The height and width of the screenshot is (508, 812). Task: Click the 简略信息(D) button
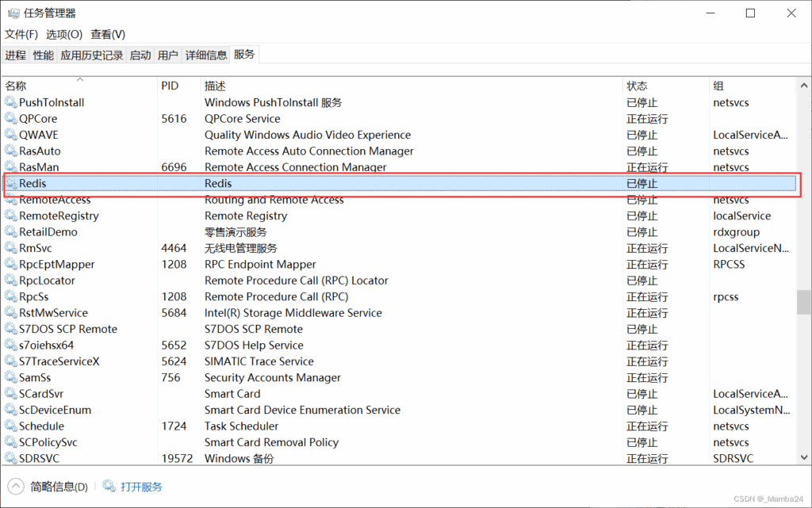pos(59,487)
